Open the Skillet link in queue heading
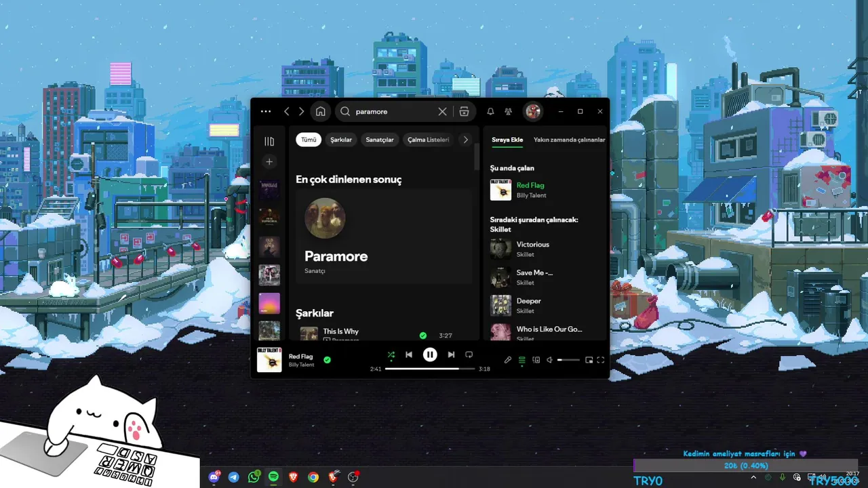868x488 pixels. 500,229
